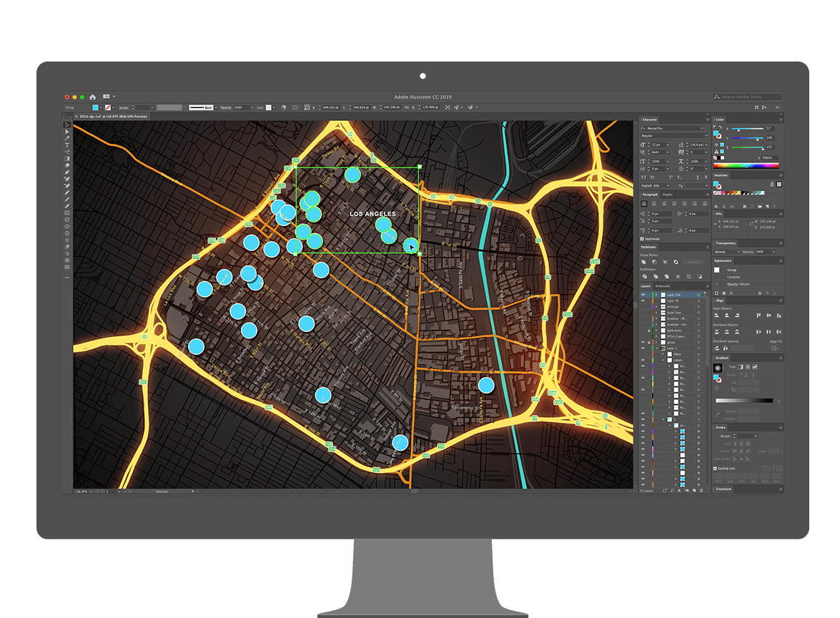Viewport: 840px width, 618px height.
Task: Pick the cyan swatch in the Swatches panel
Action: (758, 193)
